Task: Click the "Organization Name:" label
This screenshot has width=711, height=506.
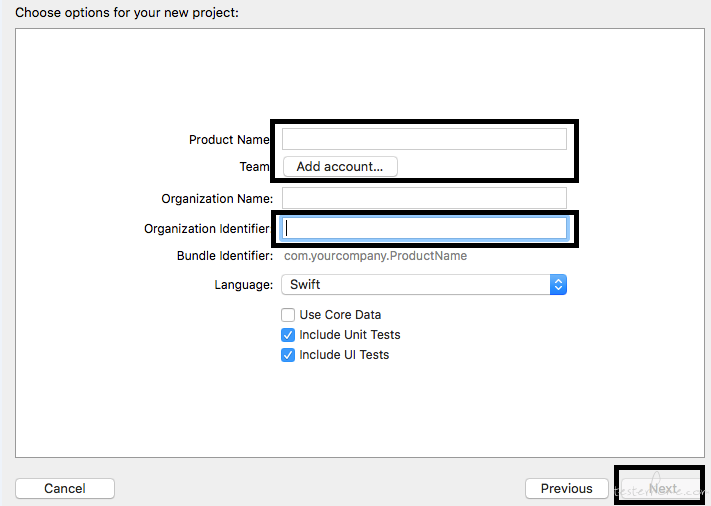Action: coord(217,199)
